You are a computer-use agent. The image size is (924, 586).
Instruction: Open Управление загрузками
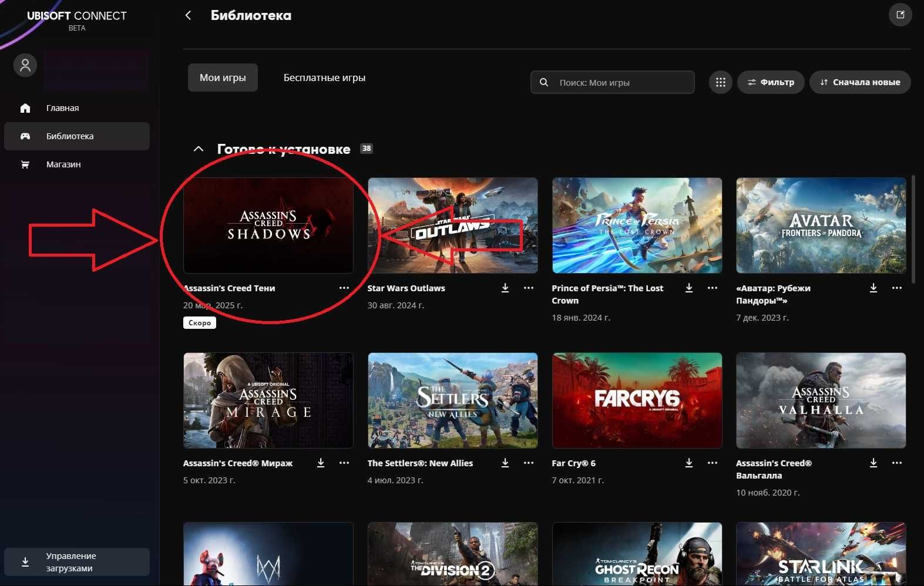pyautogui.click(x=77, y=562)
